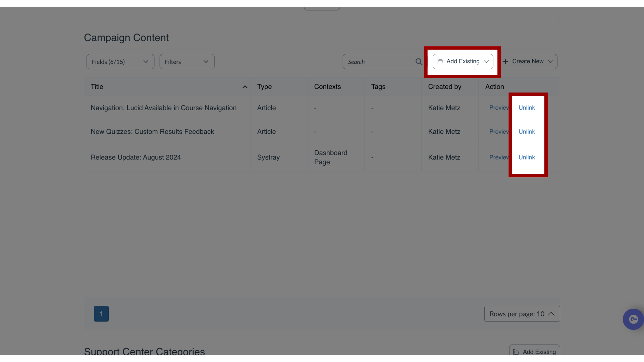Expand the Fields (6/15) dropdown

[x=120, y=61]
